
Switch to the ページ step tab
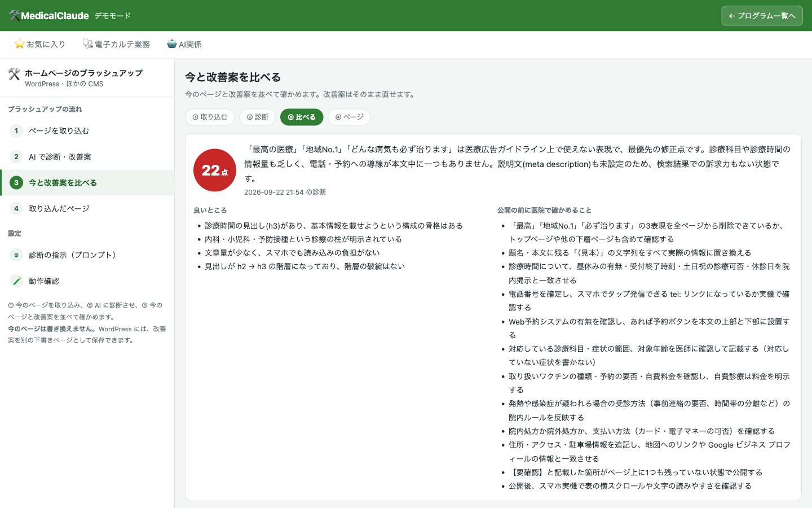pos(350,117)
